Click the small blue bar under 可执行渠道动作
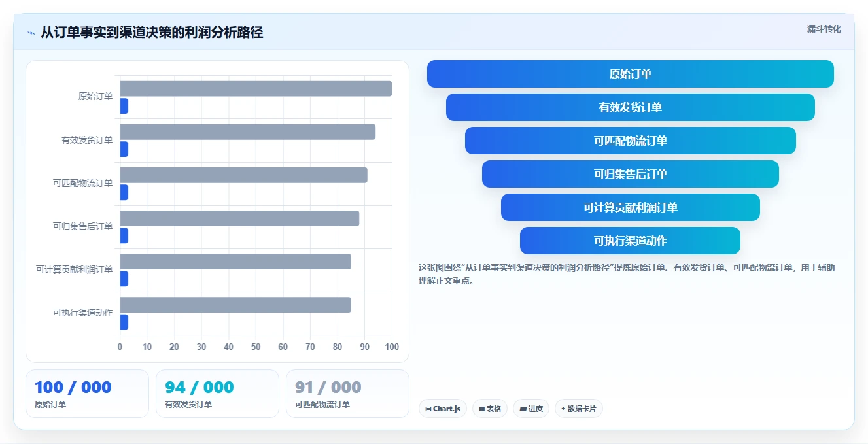 (x=124, y=322)
